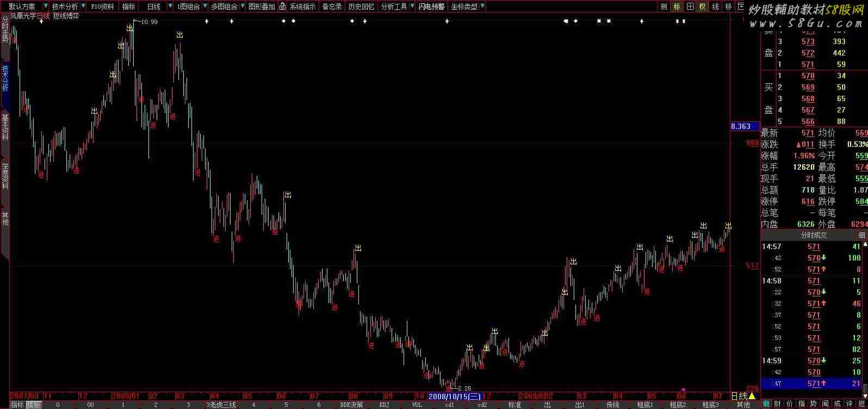
Task: Click the 图形叠加 toolbar button
Action: (262, 7)
